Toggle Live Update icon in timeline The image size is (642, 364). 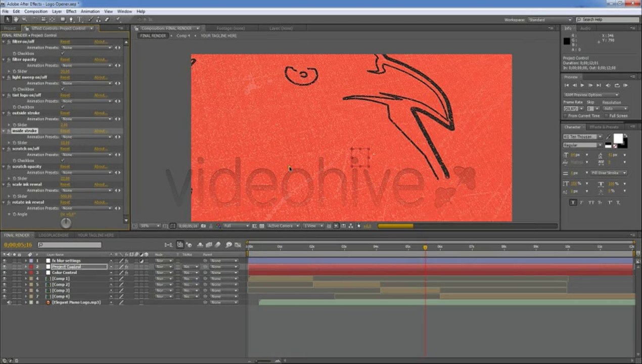[x=180, y=245]
